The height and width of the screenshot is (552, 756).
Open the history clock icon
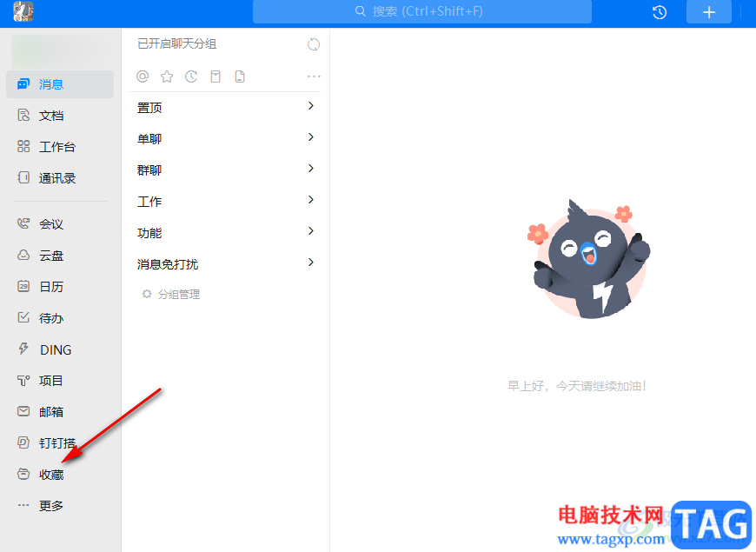tap(659, 12)
